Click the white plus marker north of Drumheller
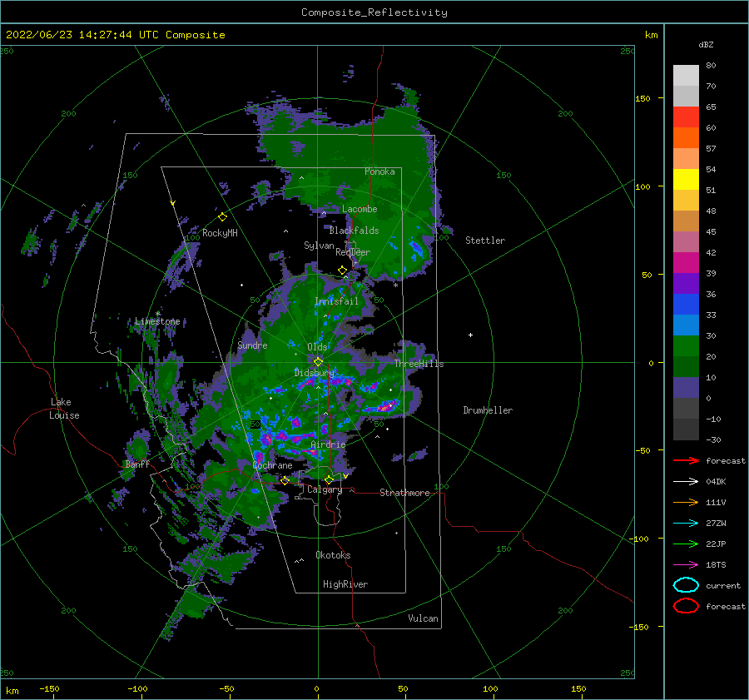This screenshot has width=749, height=700. point(470,335)
